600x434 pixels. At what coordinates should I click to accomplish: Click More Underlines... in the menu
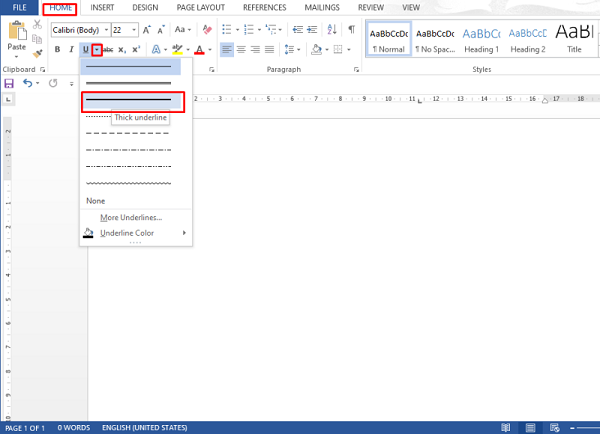[130, 217]
